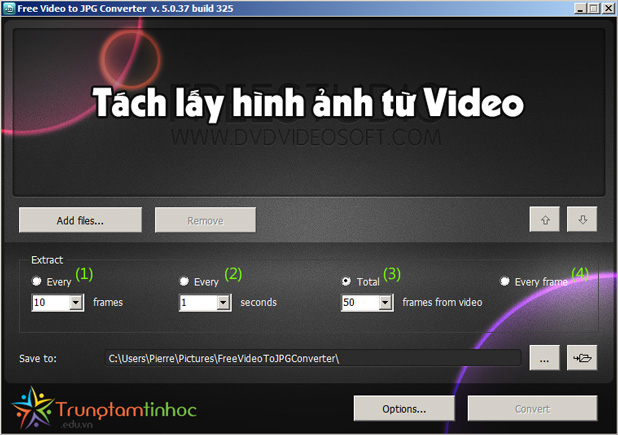Screen dimensions: 618x435
Task: Click the 'Save to:' label
Action: coord(38,358)
